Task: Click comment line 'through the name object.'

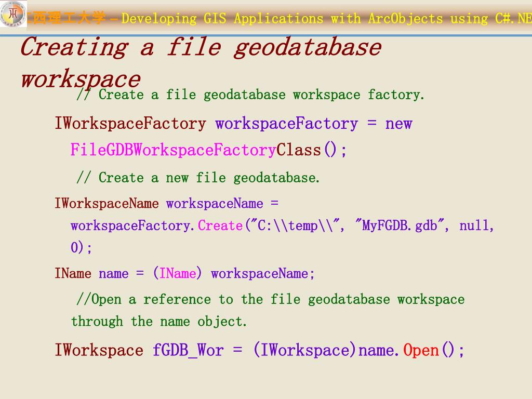Action: pyautogui.click(x=159, y=321)
